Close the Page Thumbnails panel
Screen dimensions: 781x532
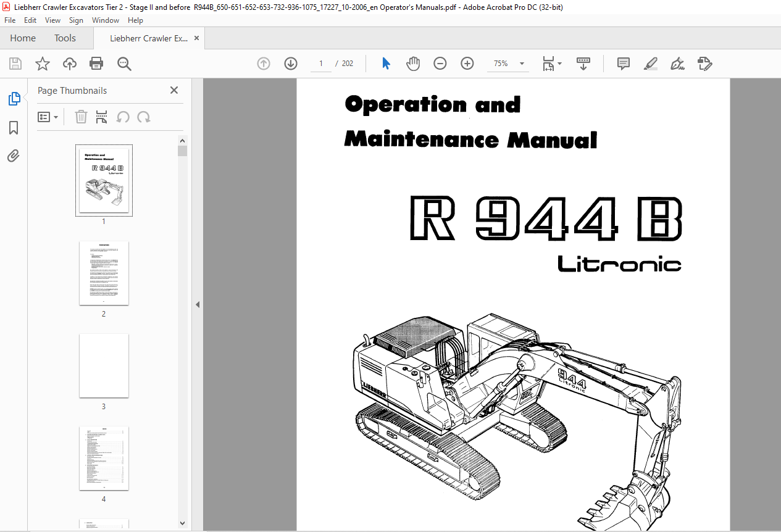click(x=174, y=90)
